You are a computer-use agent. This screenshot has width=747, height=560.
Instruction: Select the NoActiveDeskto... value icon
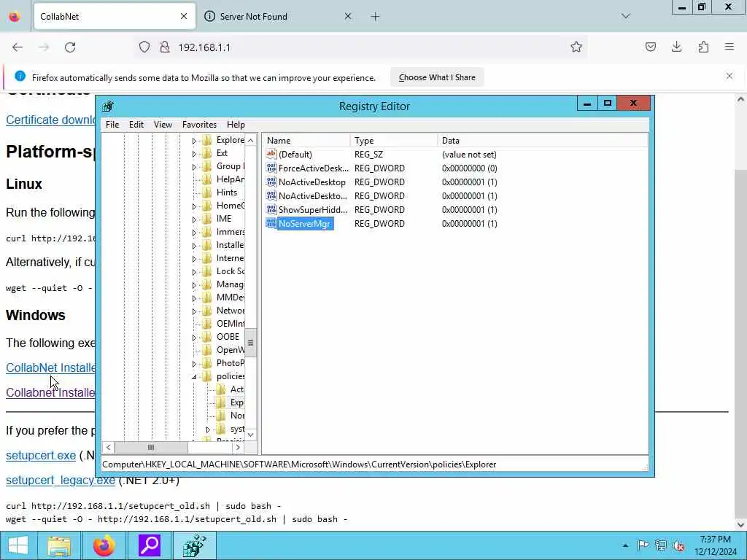click(271, 195)
